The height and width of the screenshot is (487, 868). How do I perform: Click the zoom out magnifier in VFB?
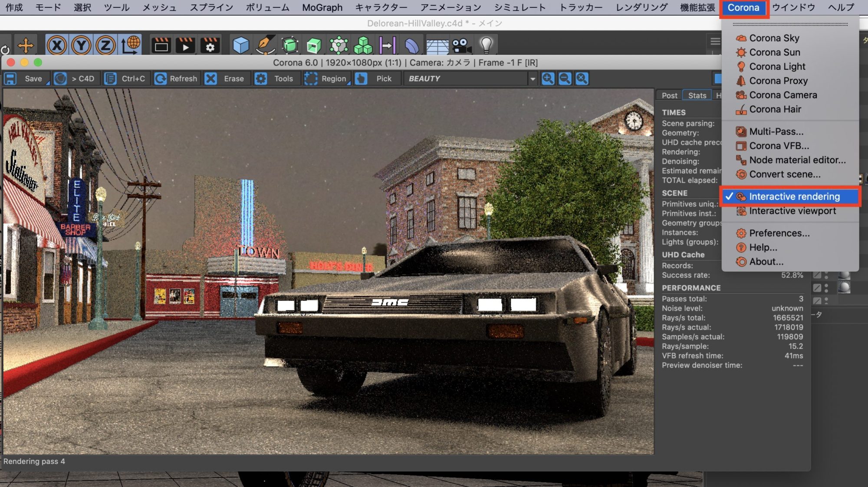point(565,78)
